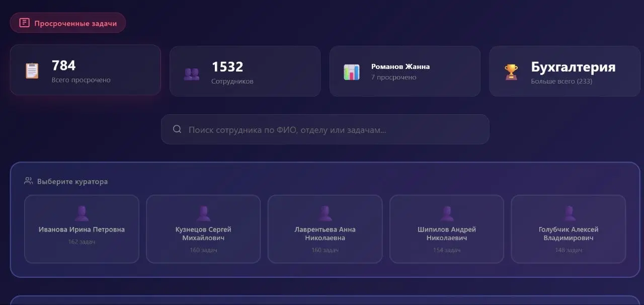Click the Бухгалтерия heading
Image resolution: width=644 pixels, height=305 pixels.
tap(573, 67)
